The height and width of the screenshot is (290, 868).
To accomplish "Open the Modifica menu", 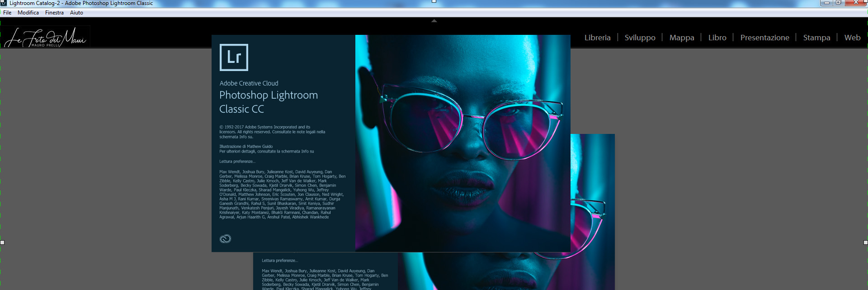I will pos(28,13).
